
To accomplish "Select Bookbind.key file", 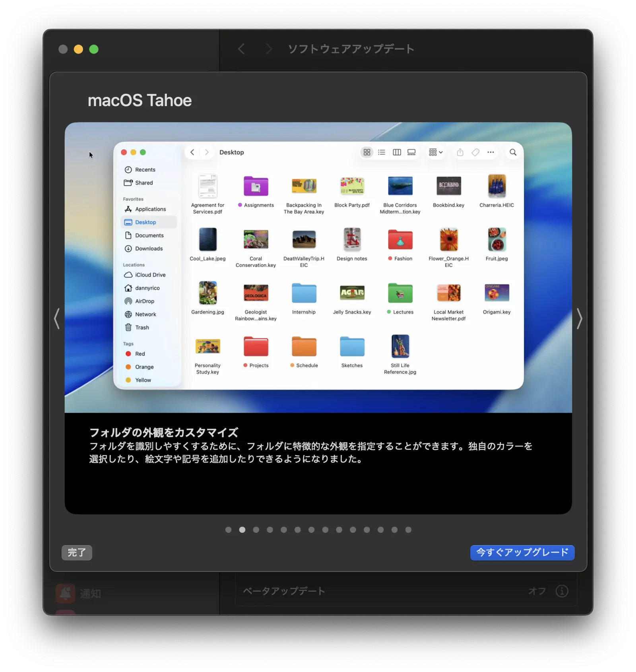I will point(449,186).
